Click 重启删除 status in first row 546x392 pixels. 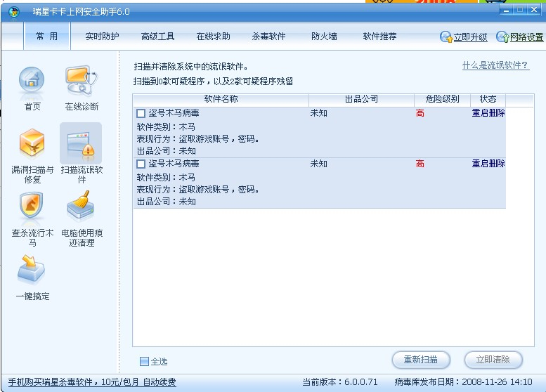pyautogui.click(x=488, y=113)
